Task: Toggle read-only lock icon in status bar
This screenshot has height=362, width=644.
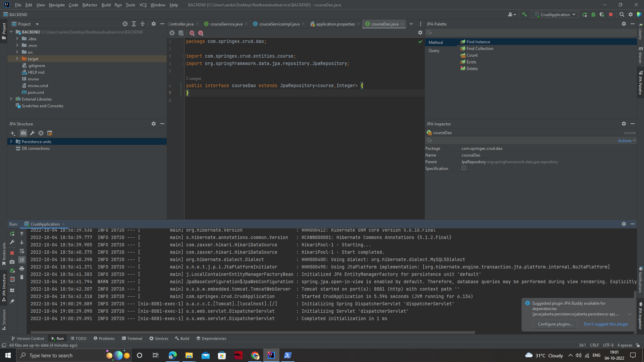Action: point(638,345)
